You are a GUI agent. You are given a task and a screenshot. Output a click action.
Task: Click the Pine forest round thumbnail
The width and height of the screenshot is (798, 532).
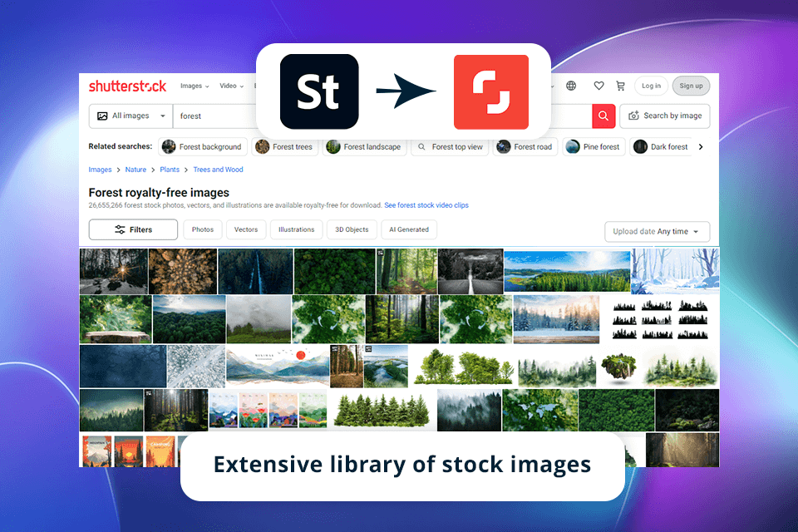tap(573, 146)
